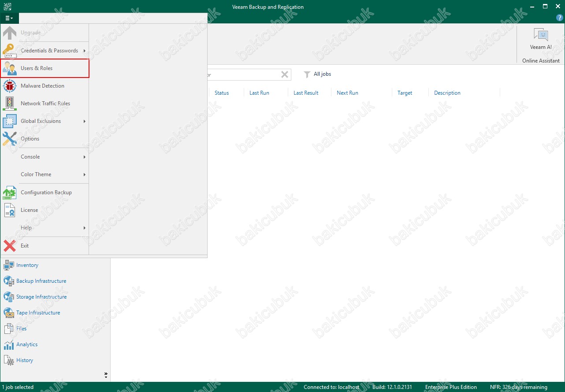Click the Configuration Backup icon
This screenshot has width=565, height=392.
(x=10, y=192)
